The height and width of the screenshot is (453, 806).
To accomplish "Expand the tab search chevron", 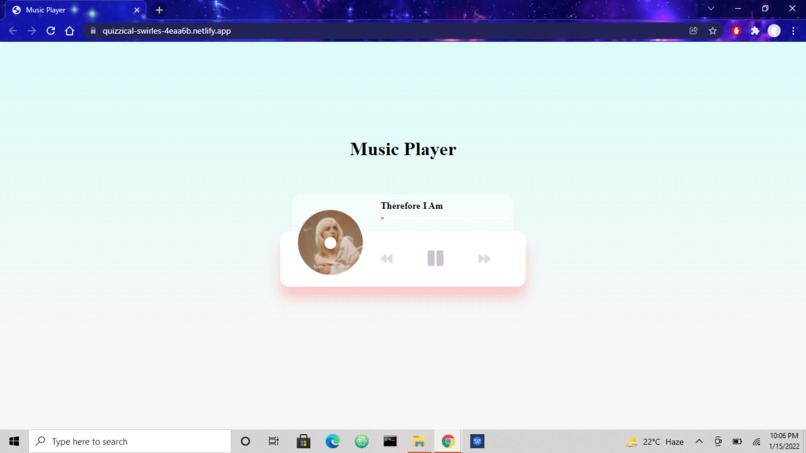I will 711,9.
